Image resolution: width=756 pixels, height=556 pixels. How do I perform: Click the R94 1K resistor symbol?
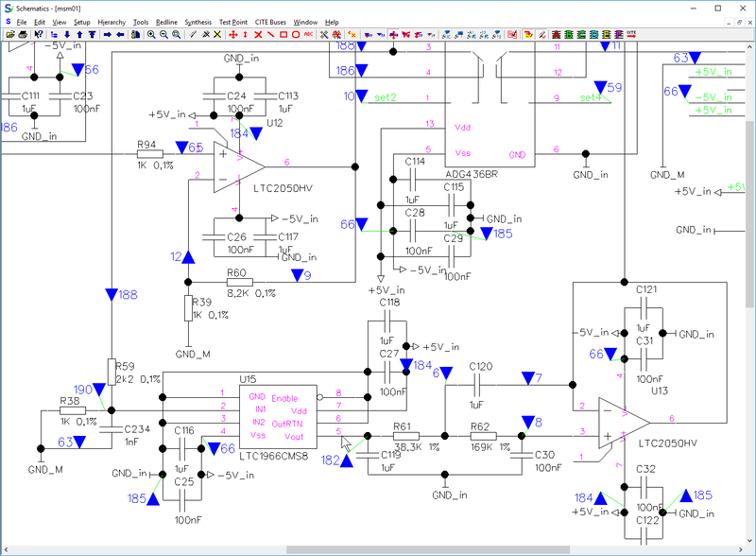(x=150, y=154)
